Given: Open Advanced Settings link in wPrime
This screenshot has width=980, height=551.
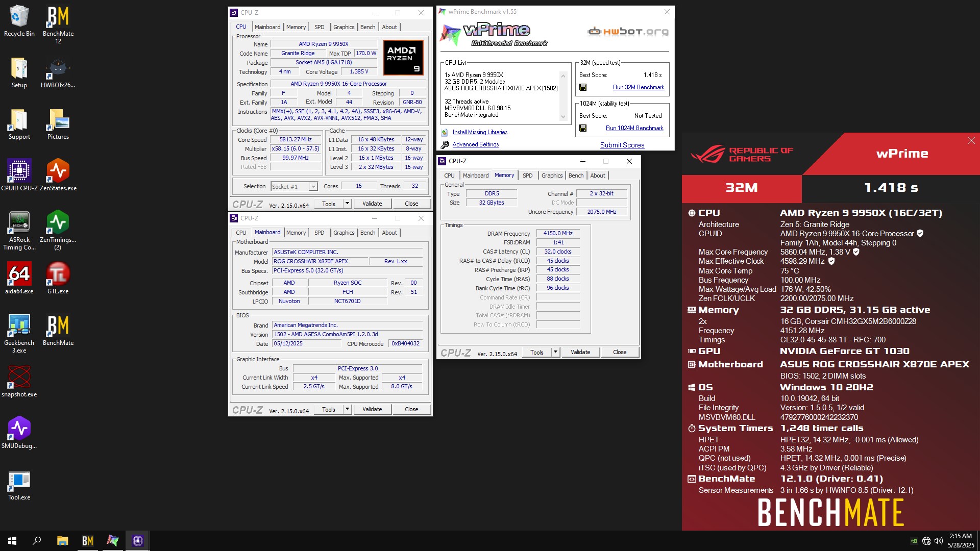Looking at the screenshot, I should point(475,144).
